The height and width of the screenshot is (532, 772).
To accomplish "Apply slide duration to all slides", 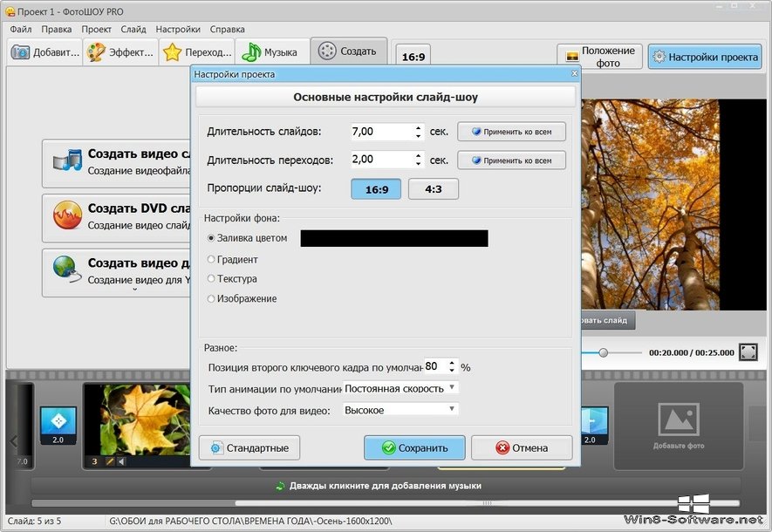I will point(511,132).
